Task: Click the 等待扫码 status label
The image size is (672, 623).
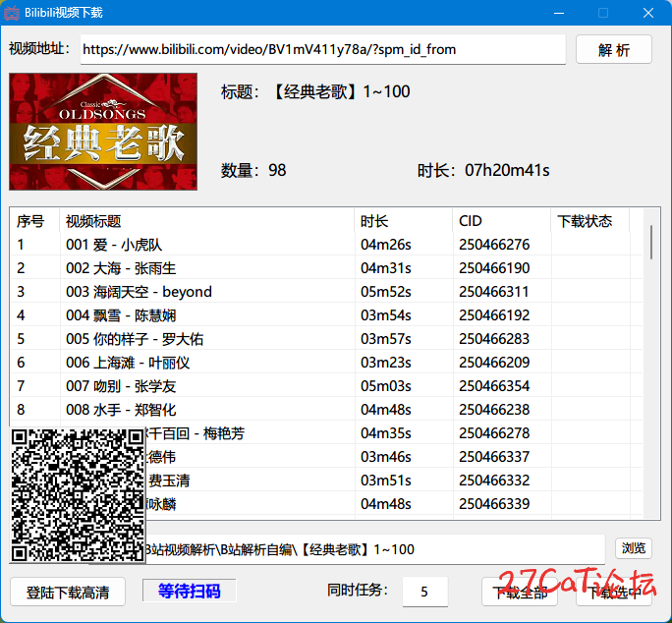Action: pos(189,591)
